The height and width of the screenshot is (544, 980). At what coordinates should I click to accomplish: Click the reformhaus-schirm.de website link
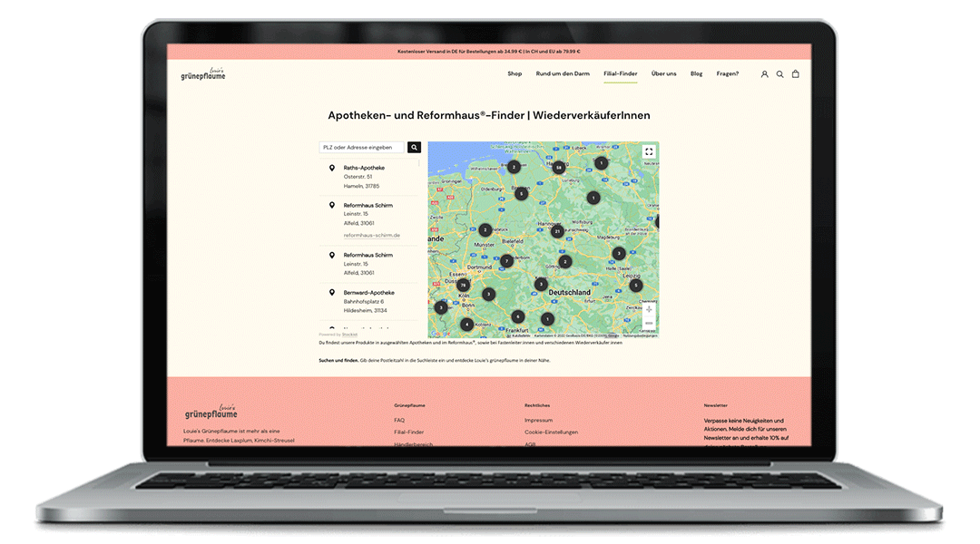pyautogui.click(x=371, y=235)
